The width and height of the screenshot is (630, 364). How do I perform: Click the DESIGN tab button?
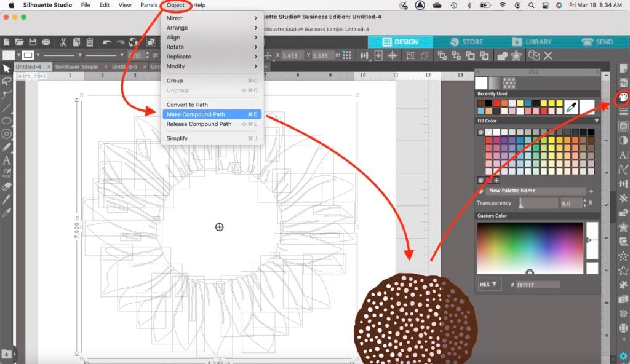(400, 42)
